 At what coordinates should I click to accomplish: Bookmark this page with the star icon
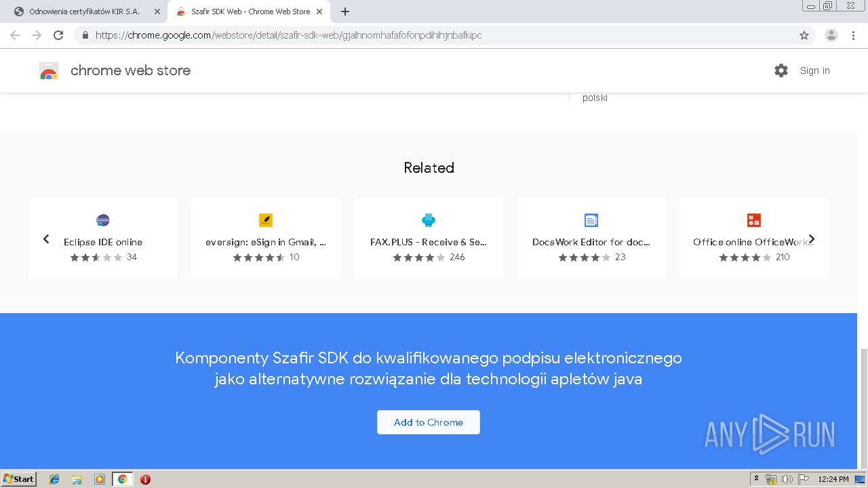[x=804, y=35]
